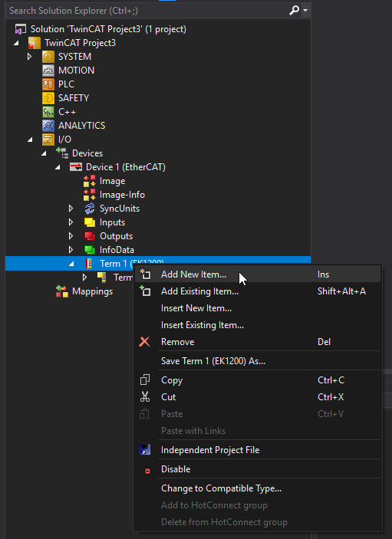The height and width of the screenshot is (539, 392).
Task: Click the Device 1 EtherCAT icon
Action: 76,167
